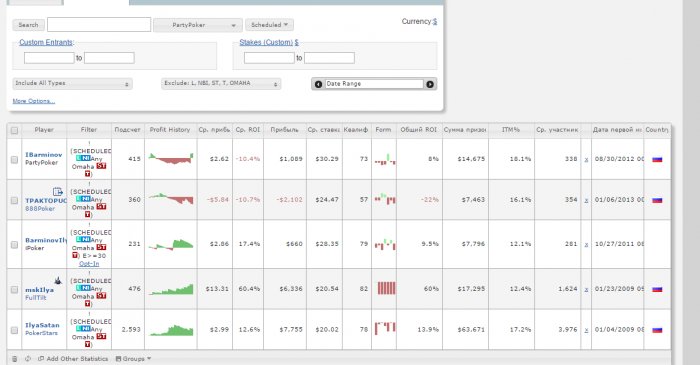This screenshot has height=365, width=700.
Task: Toggle the select-all checkbox in table header
Action: (x=14, y=130)
